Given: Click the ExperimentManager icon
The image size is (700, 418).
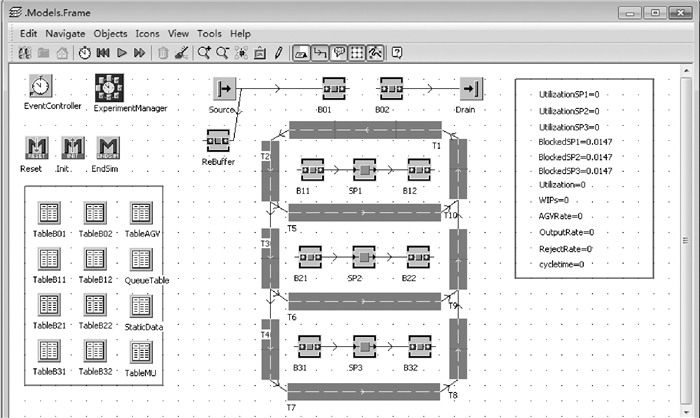Looking at the screenshot, I should tap(110, 87).
